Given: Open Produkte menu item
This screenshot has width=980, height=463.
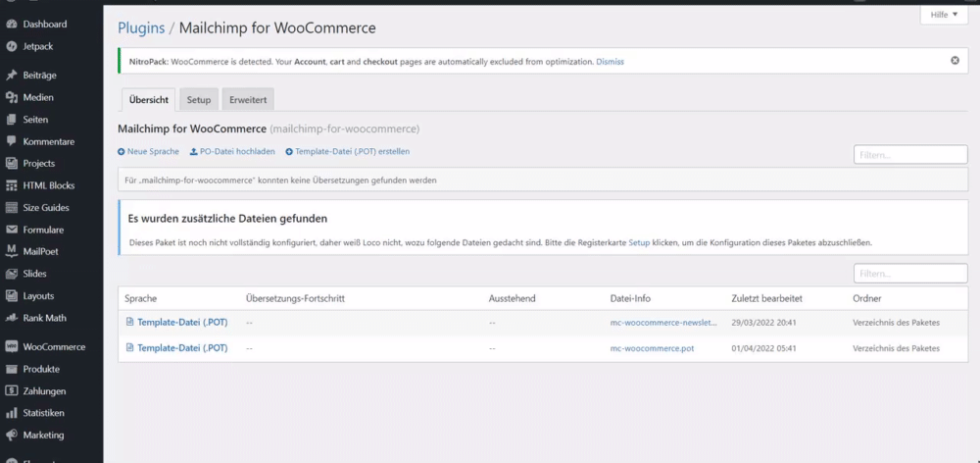Looking at the screenshot, I should [41, 369].
